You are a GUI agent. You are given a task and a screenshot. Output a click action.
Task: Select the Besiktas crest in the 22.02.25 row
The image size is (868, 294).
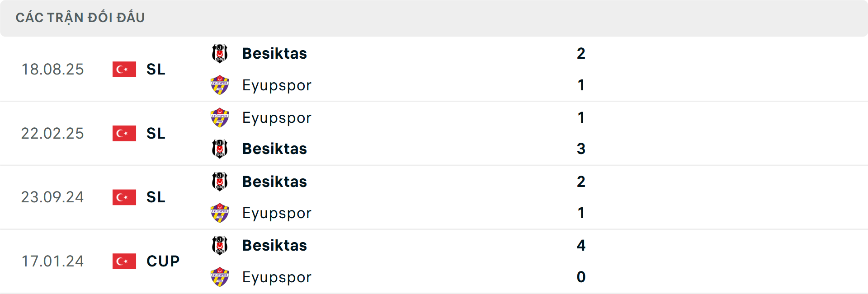click(x=220, y=149)
